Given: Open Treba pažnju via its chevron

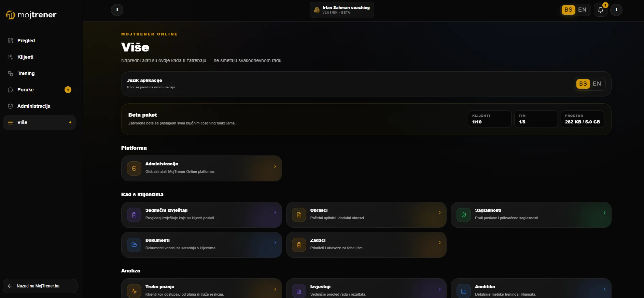Looking at the screenshot, I should 275,289.
